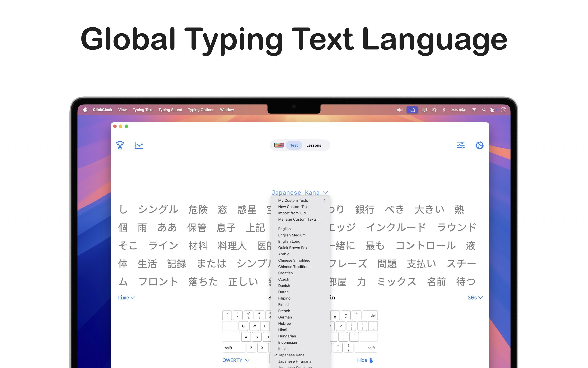Choose Import from URL

coord(301,213)
